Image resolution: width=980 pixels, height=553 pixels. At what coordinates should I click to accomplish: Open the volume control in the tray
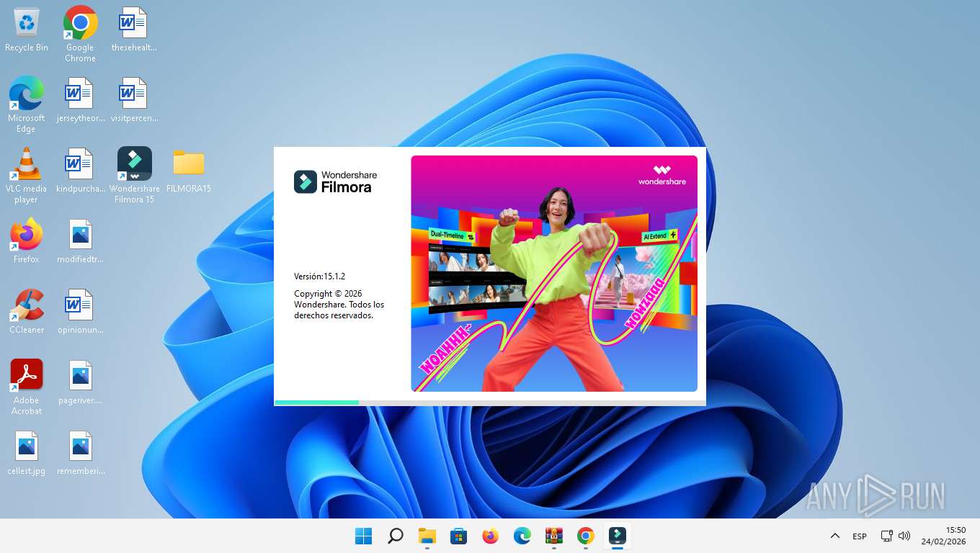coord(905,536)
